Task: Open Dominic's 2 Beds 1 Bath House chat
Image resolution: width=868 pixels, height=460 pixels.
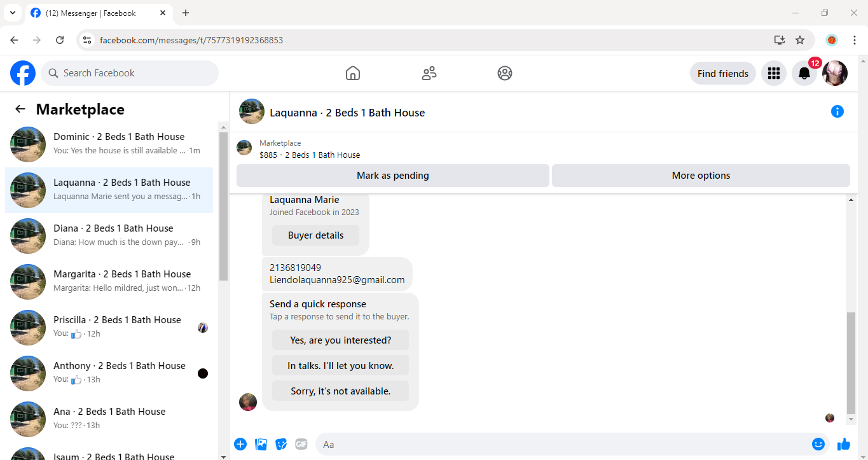Action: 109,144
